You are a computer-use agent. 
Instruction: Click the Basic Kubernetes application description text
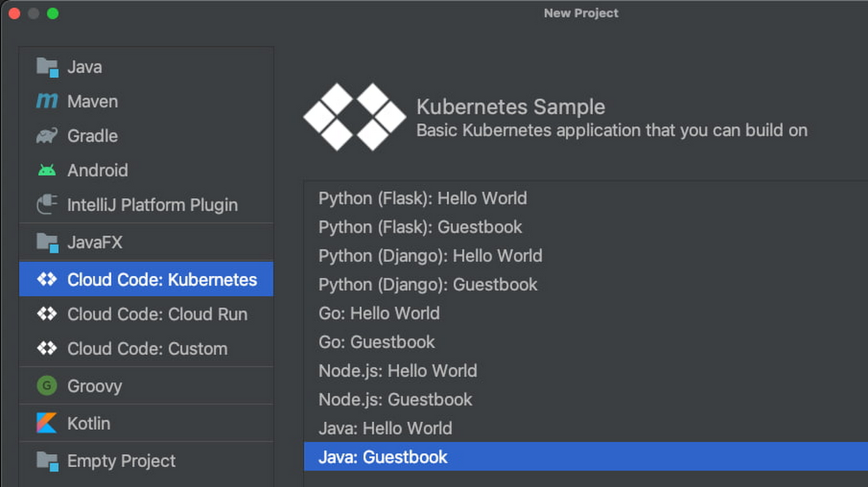[612, 130]
